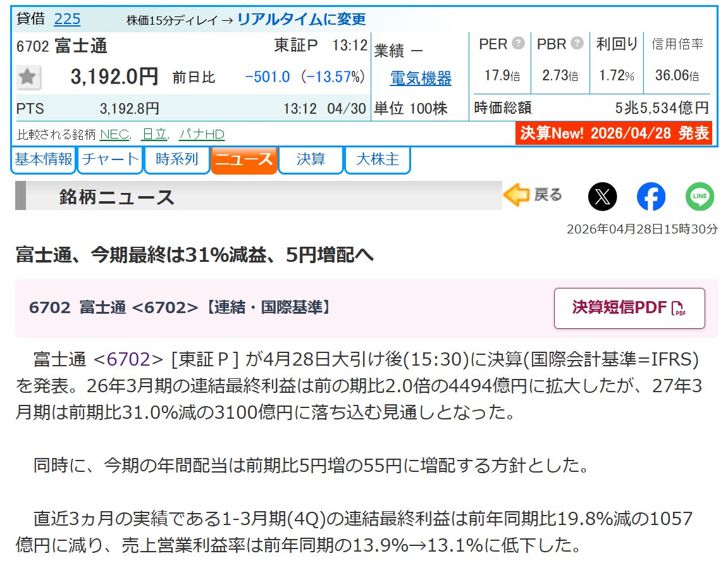Open the 時系列 tab

(x=177, y=160)
